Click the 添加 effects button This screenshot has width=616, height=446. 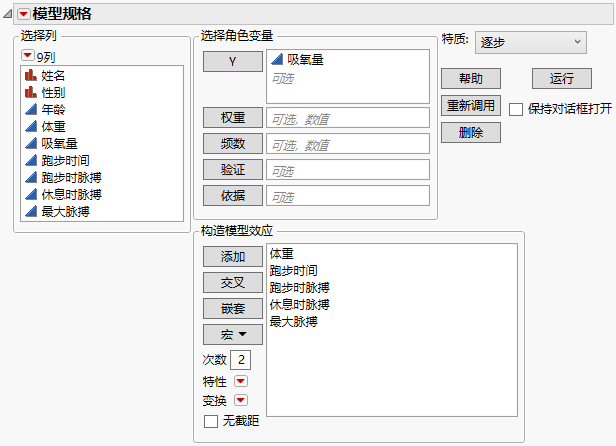(233, 256)
